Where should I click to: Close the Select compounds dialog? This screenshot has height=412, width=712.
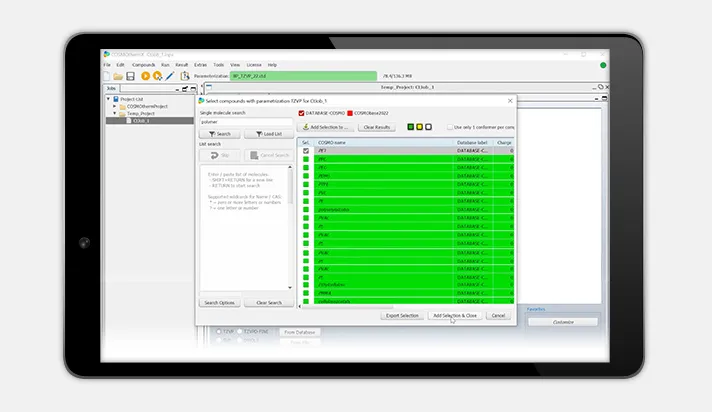click(x=510, y=101)
